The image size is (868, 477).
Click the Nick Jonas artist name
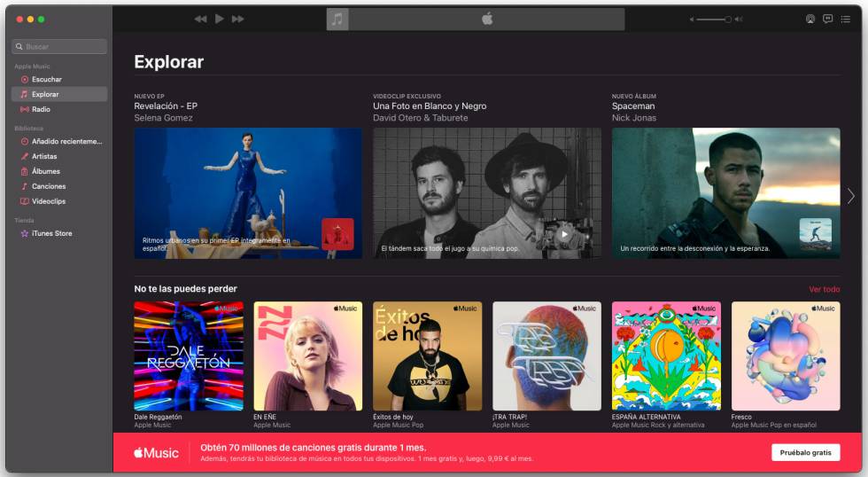point(634,117)
